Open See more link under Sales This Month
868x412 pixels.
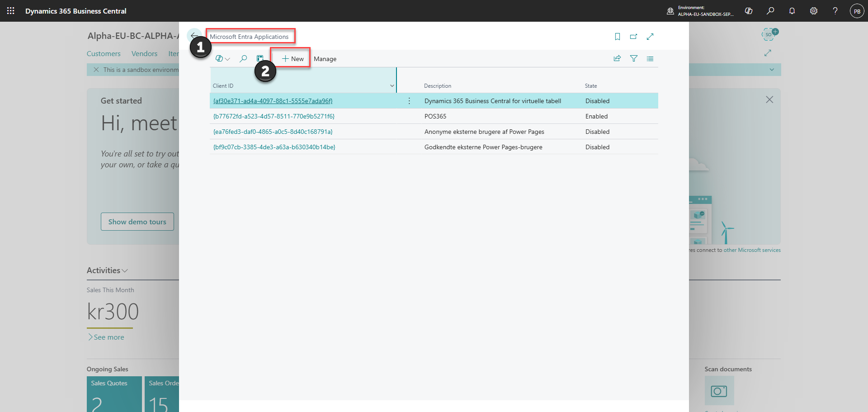click(x=106, y=337)
